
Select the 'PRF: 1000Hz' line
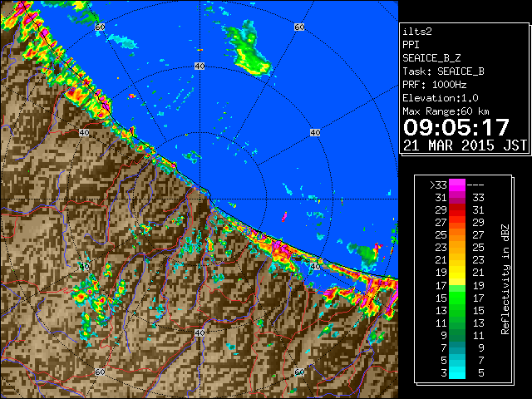[435, 85]
